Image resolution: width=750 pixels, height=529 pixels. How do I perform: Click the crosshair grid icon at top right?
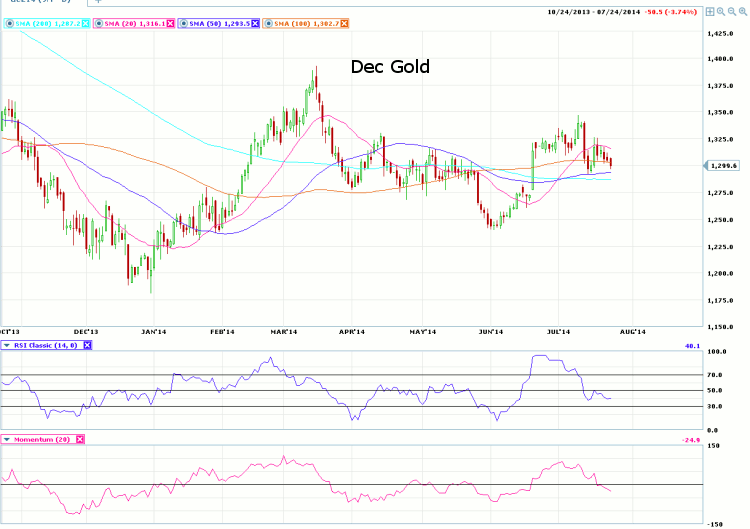709,12
